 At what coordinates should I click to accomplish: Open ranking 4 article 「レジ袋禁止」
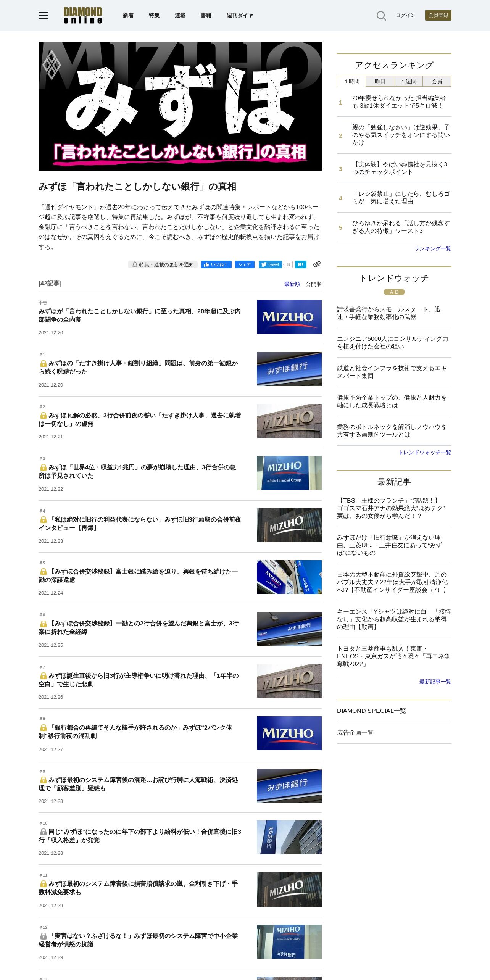pos(401,198)
